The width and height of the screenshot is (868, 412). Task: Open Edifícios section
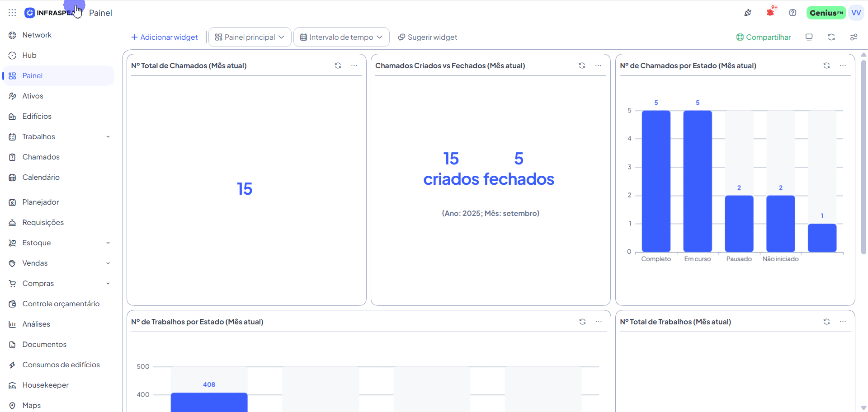(58, 116)
